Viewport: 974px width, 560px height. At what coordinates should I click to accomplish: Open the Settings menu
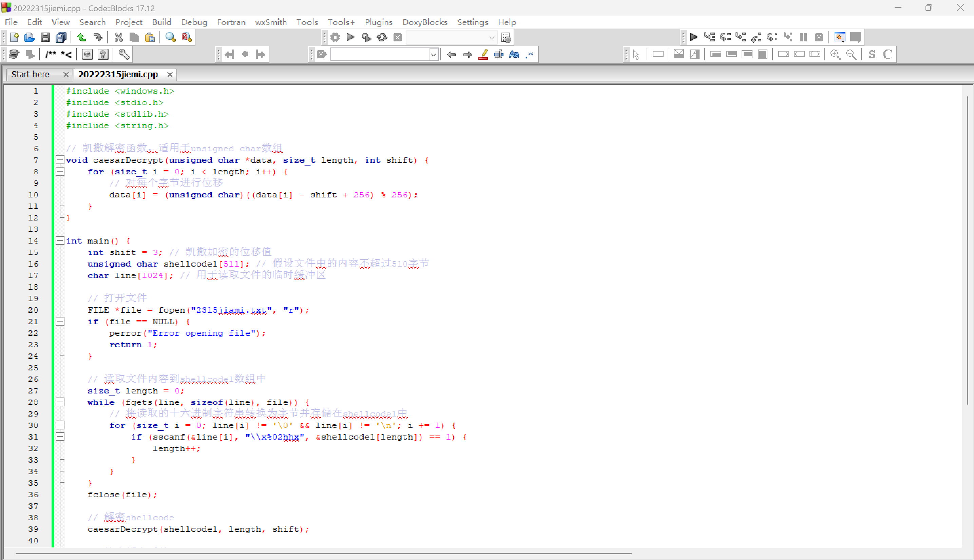click(x=472, y=22)
